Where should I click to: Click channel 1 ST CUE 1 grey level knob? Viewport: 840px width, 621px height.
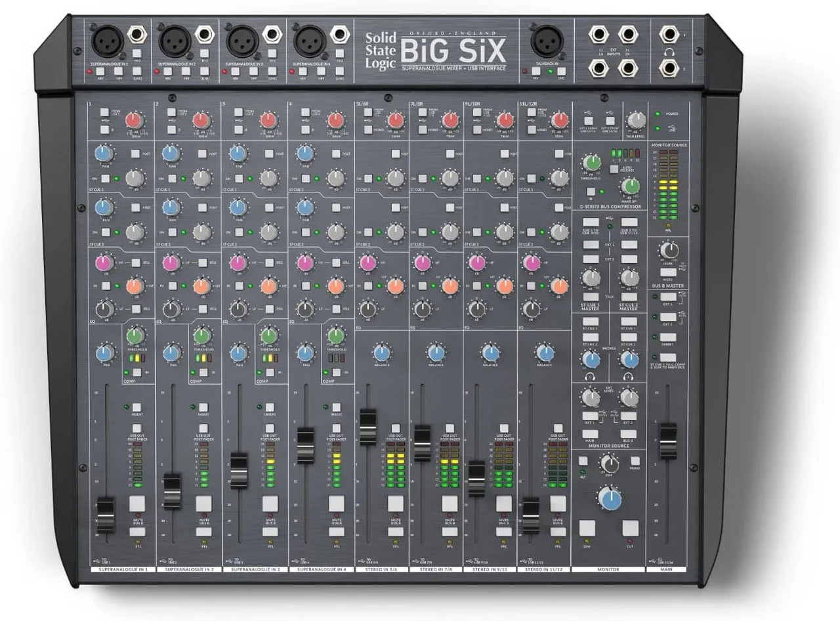click(134, 178)
